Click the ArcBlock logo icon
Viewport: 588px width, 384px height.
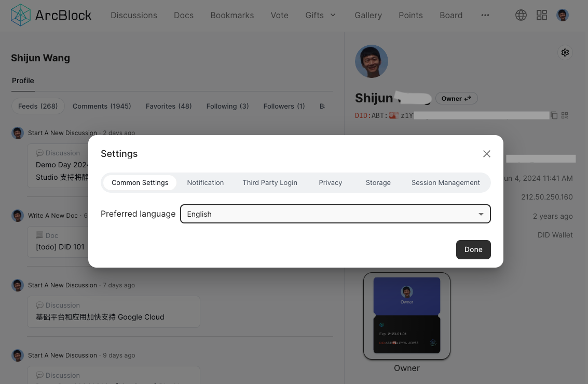point(21,15)
